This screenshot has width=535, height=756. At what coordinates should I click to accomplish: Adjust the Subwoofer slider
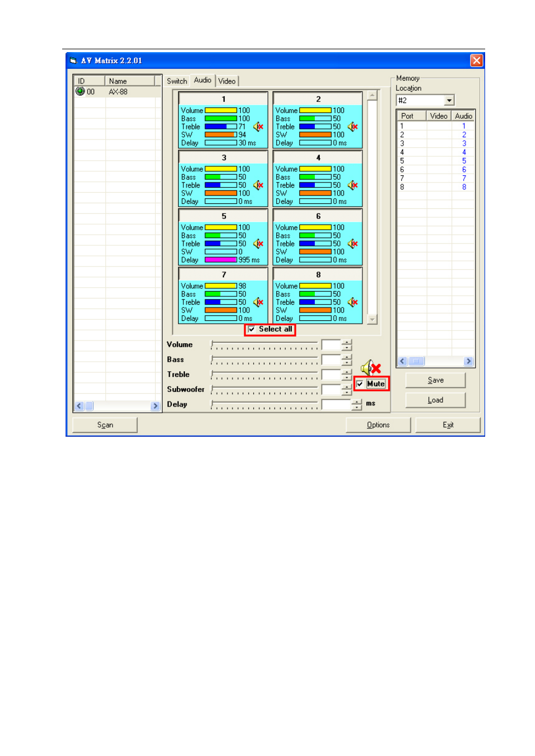[x=264, y=389]
